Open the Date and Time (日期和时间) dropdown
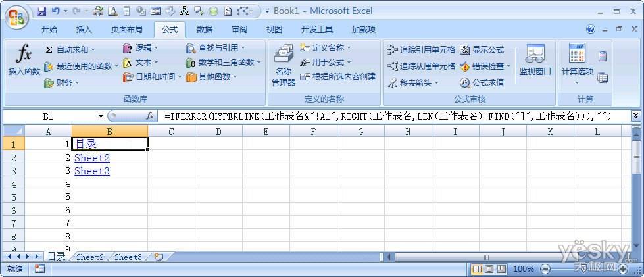Image resolution: width=644 pixels, height=277 pixels. tap(180, 77)
